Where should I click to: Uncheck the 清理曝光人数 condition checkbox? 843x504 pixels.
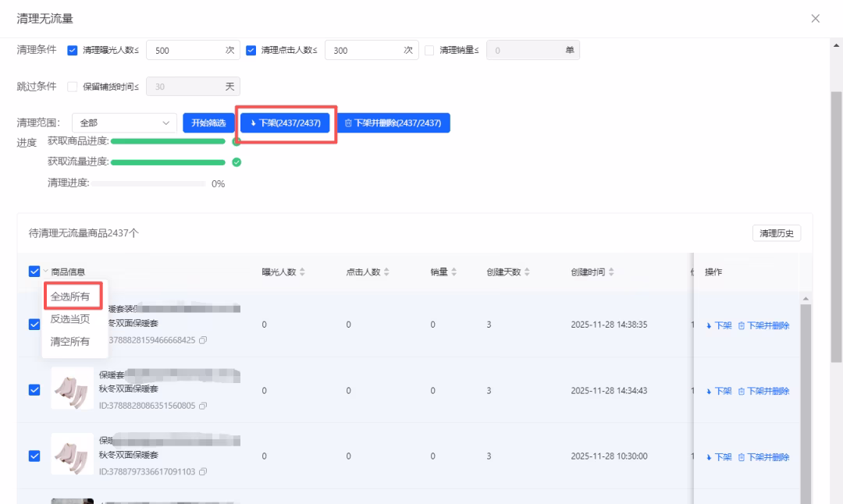73,51
